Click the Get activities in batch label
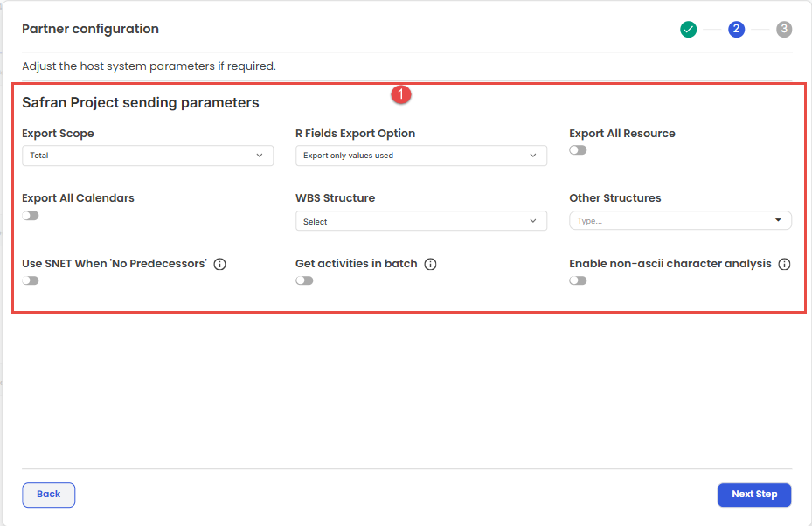Viewport: 812px width, 526px height. click(357, 264)
